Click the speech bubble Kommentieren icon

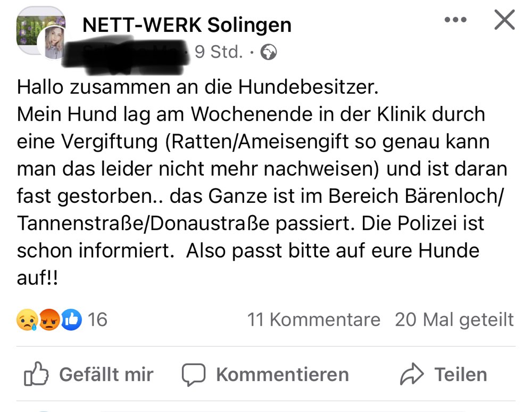click(195, 374)
